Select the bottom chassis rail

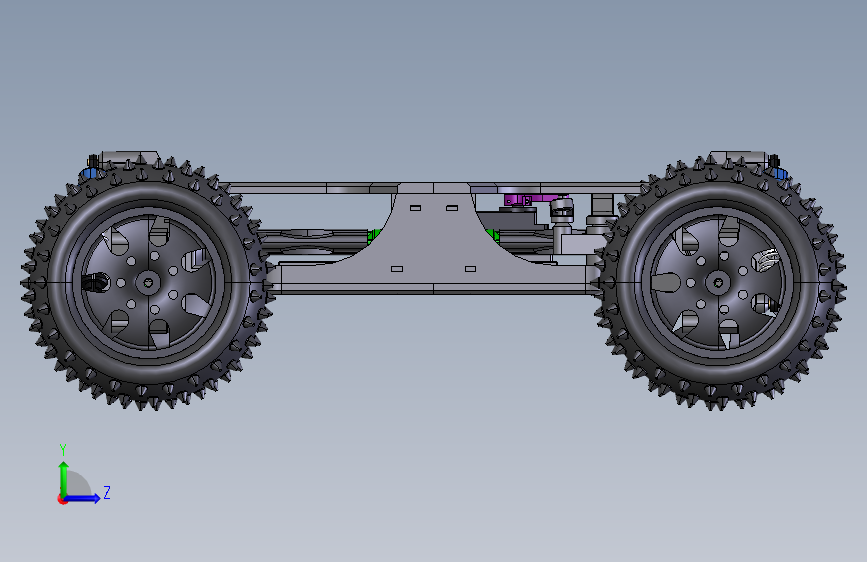coord(434,288)
